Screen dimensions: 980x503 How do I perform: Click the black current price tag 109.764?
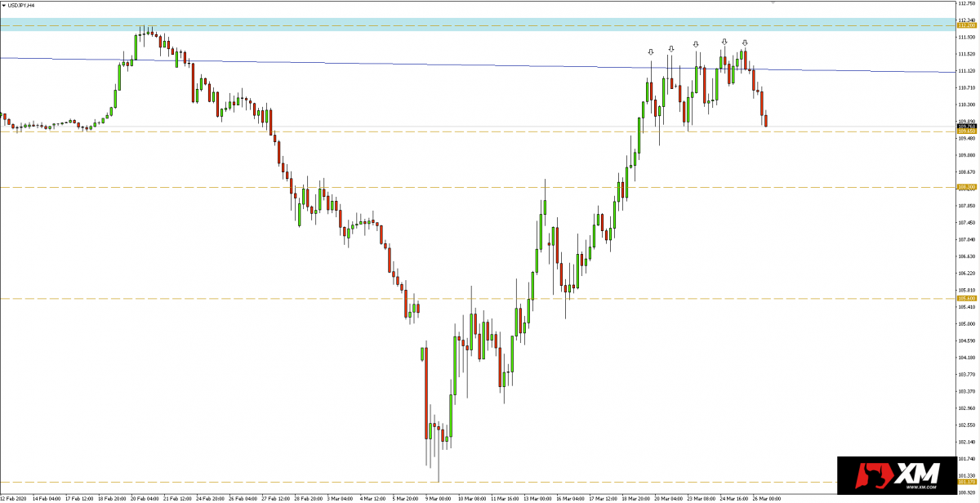pos(967,127)
